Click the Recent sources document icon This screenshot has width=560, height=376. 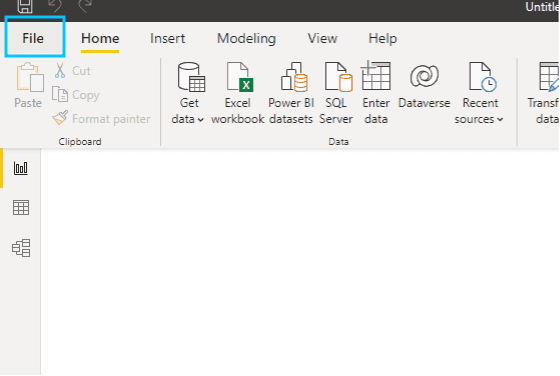(482, 76)
